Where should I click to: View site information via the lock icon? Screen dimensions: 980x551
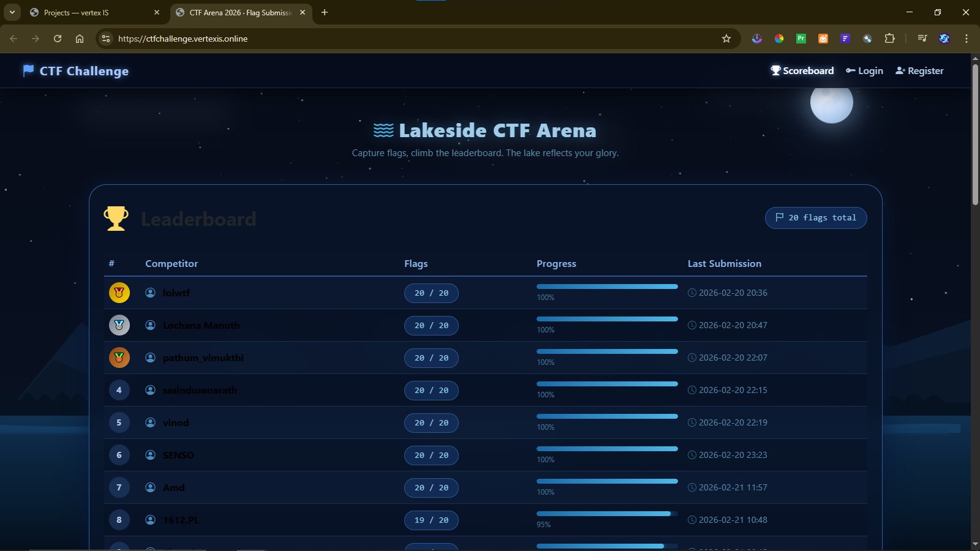click(x=105, y=39)
